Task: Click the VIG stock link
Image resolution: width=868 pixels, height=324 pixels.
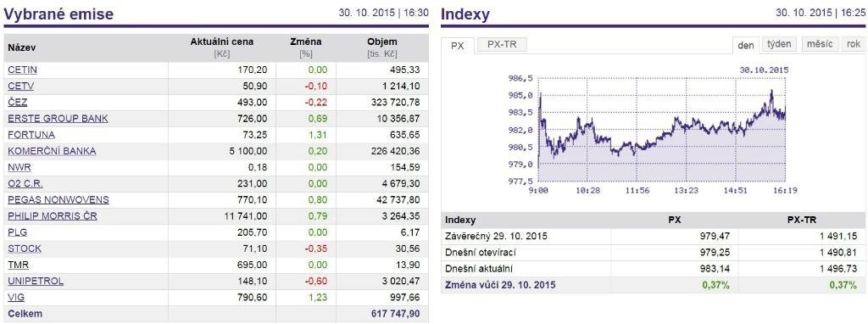Action: [17, 298]
